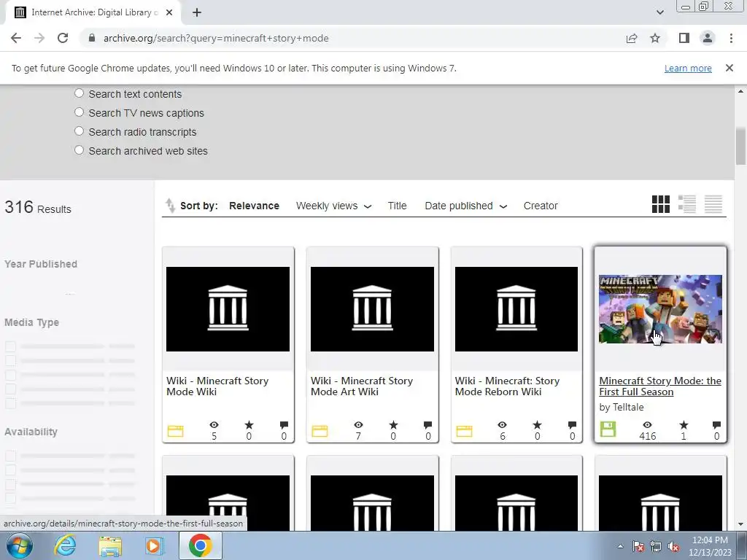Select Search radio transcripts option
The width and height of the screenshot is (747, 560).
coord(79,131)
